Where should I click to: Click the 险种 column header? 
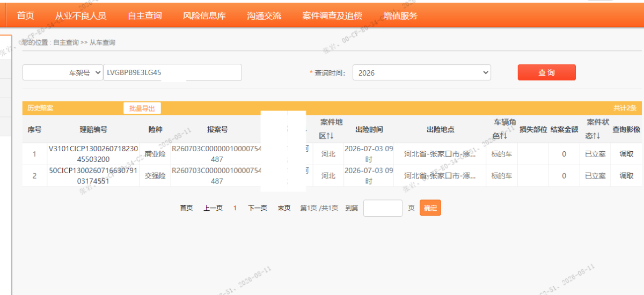coord(155,129)
